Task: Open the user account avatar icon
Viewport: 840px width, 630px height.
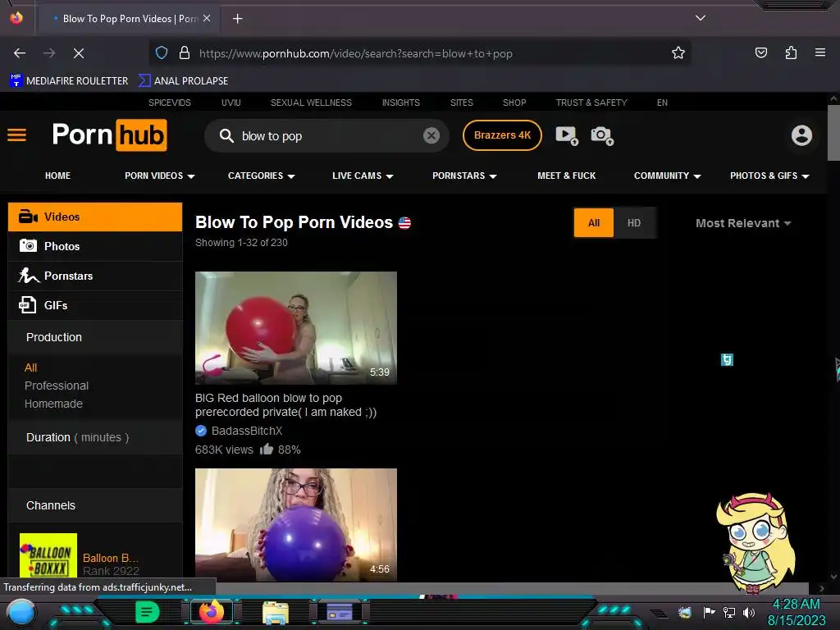Action: pyautogui.click(x=801, y=135)
